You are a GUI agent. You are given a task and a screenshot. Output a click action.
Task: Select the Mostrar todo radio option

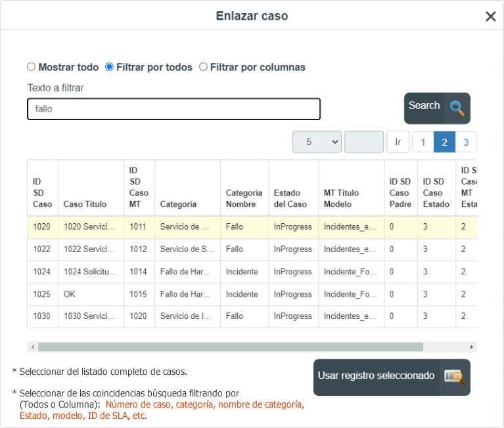[31, 67]
